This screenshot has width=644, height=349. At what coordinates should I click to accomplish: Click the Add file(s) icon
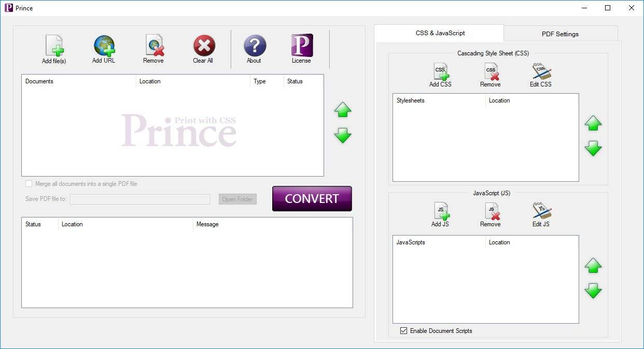click(54, 46)
